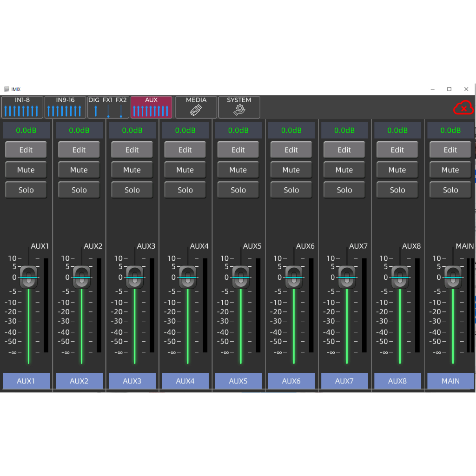Viewport: 476px width, 476px height.
Task: Switch to IN1-8 fader bank
Action: tap(22, 107)
